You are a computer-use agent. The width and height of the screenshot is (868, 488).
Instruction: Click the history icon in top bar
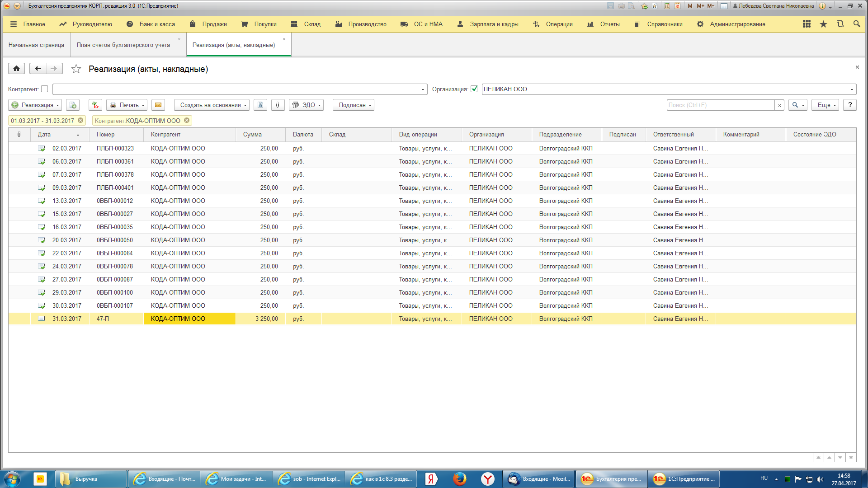point(840,24)
